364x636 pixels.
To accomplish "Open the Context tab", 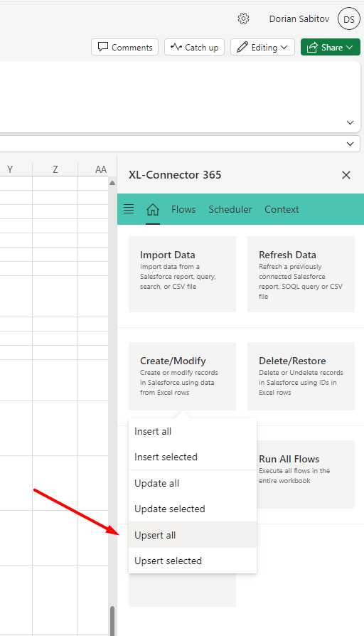I will coord(282,209).
